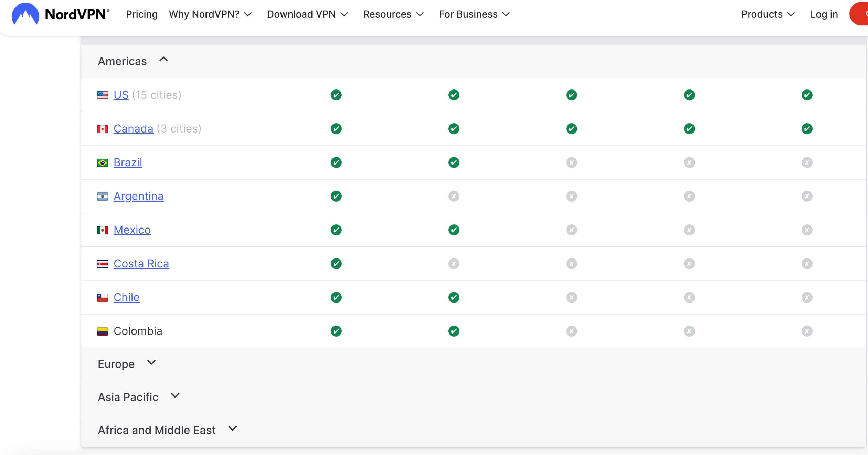
Task: Click the Brazil flag icon
Action: 102,162
